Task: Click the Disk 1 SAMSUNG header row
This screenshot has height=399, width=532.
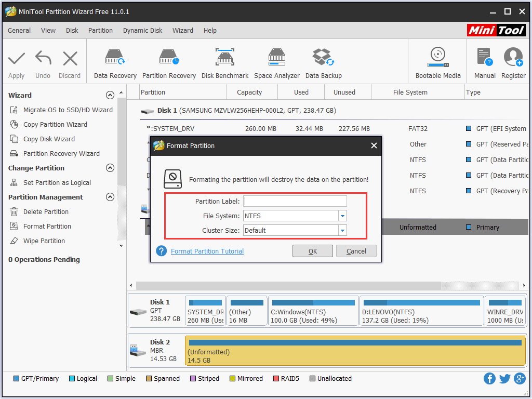Action: tap(334, 111)
